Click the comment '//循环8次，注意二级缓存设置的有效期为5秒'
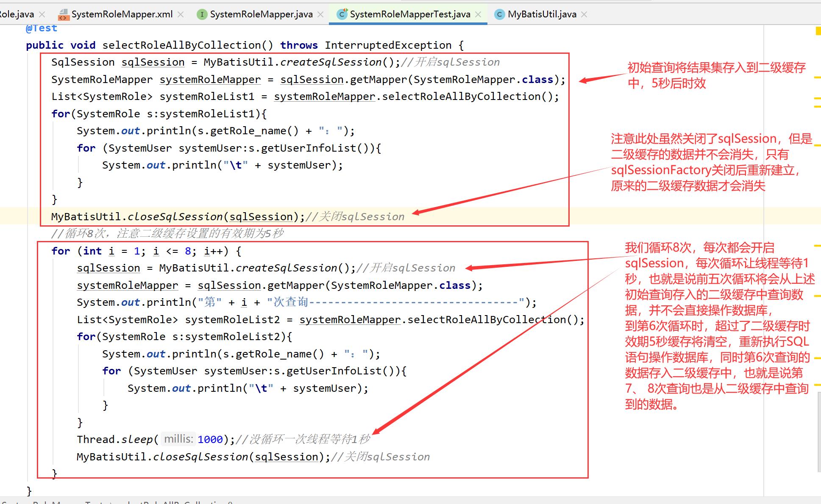This screenshot has width=821, height=504. pyautogui.click(x=167, y=233)
